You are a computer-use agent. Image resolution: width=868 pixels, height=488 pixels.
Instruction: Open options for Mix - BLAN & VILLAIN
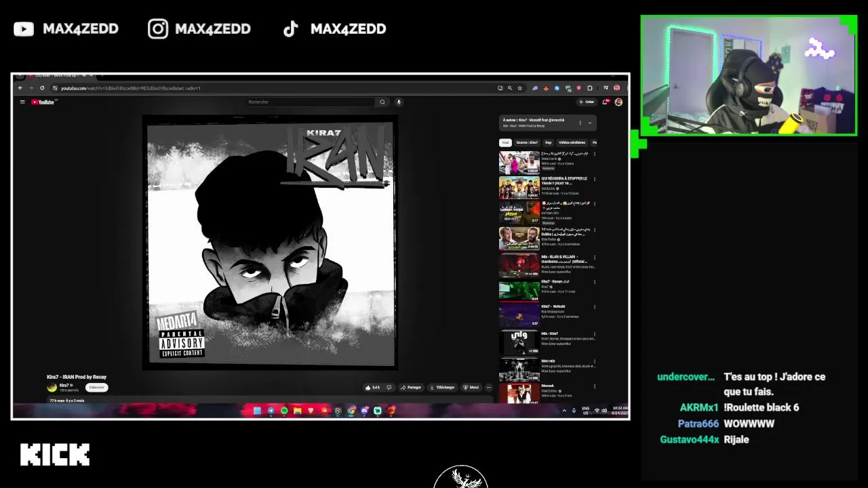595,258
